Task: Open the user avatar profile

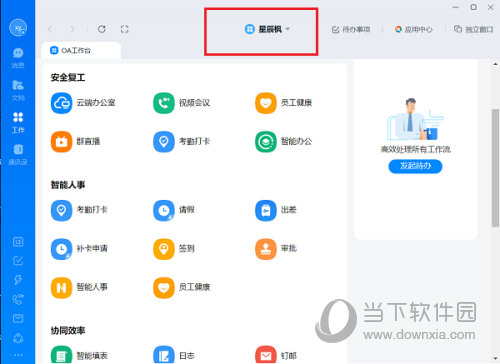Action: (x=18, y=28)
